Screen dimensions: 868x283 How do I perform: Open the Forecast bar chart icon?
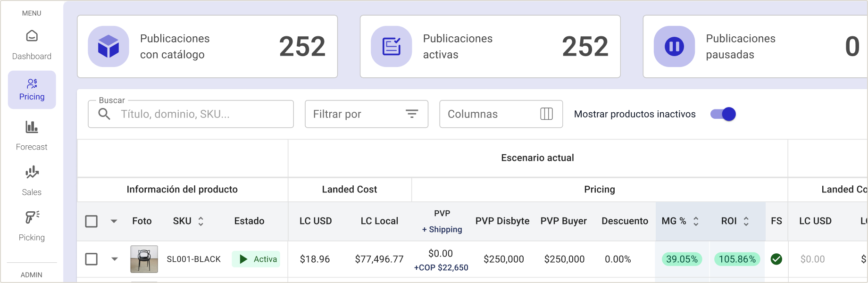point(32,127)
